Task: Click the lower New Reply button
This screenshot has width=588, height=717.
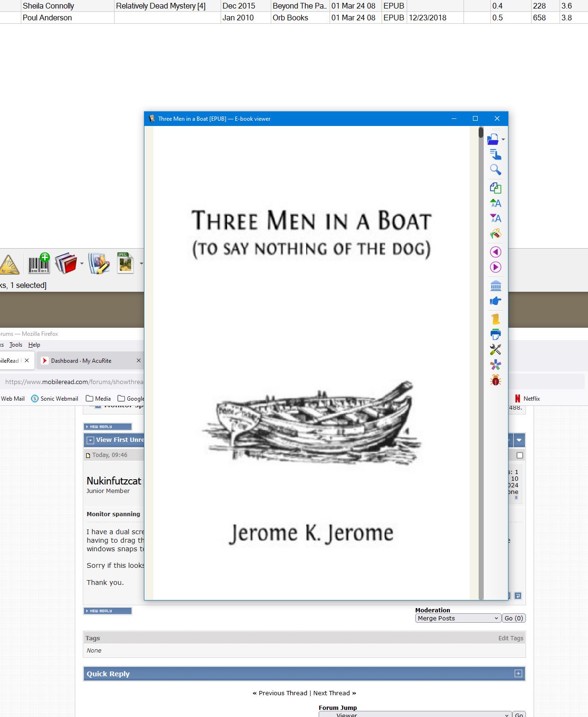Action: (x=107, y=611)
